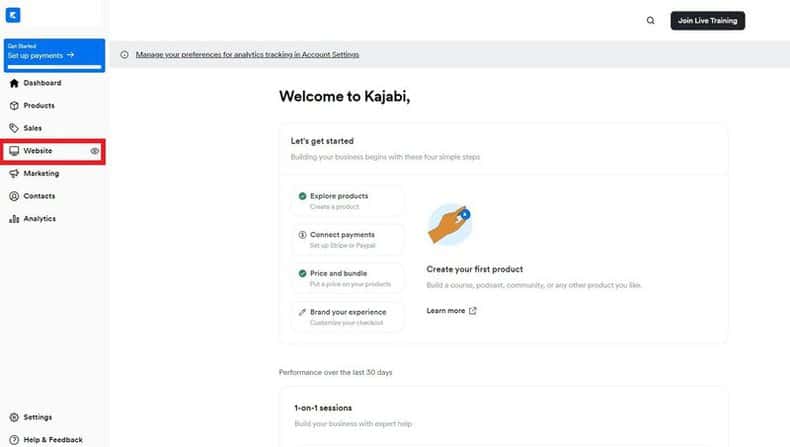Open analytics tracking preferences in Account Settings link
The height and width of the screenshot is (447, 790).
[x=247, y=54]
